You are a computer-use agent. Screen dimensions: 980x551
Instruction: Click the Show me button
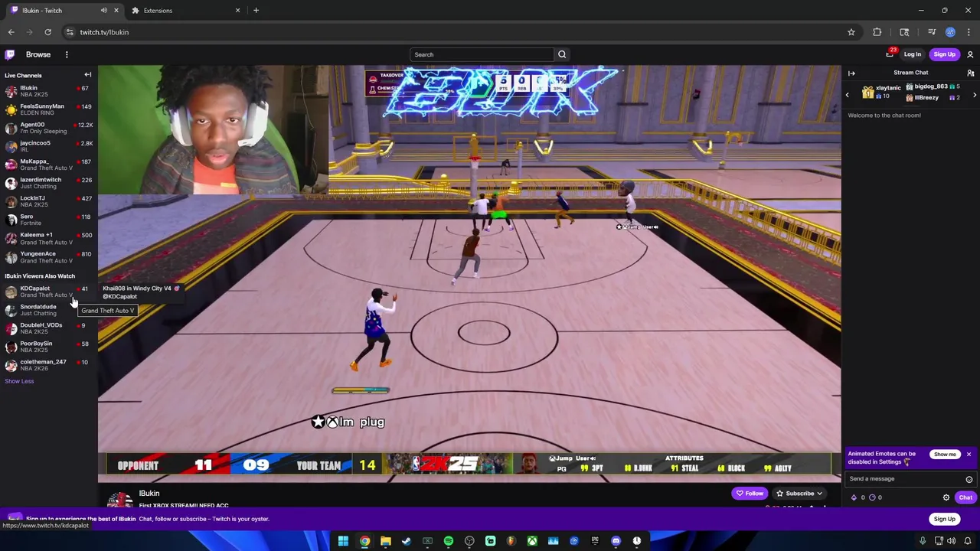coord(945,455)
